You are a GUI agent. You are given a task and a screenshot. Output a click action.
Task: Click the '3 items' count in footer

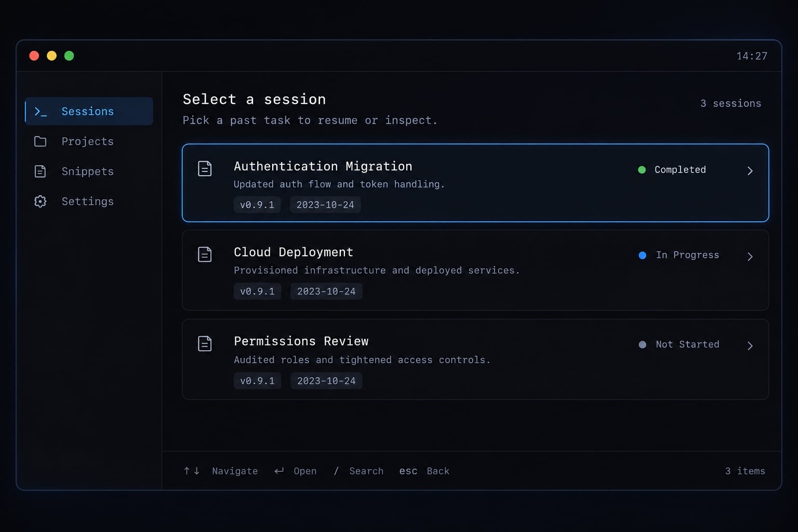click(x=745, y=471)
